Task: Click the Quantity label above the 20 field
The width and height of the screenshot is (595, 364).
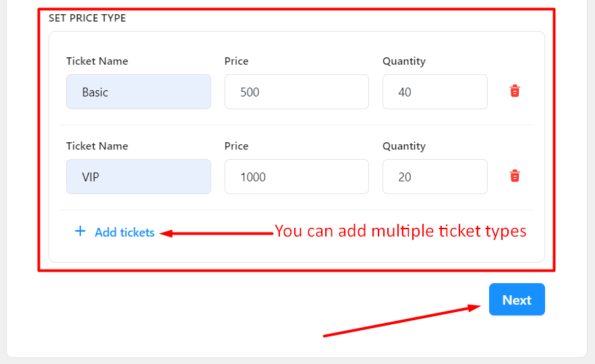Action: (404, 146)
